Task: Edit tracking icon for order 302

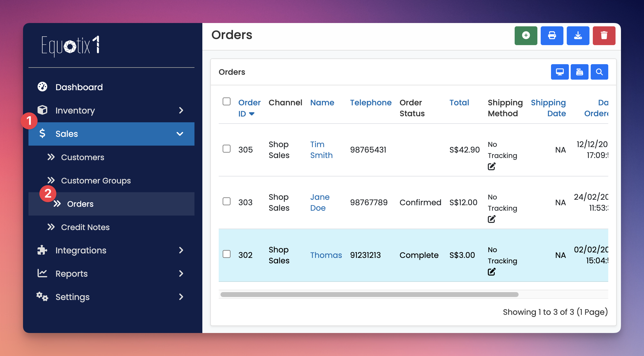Action: tap(492, 272)
